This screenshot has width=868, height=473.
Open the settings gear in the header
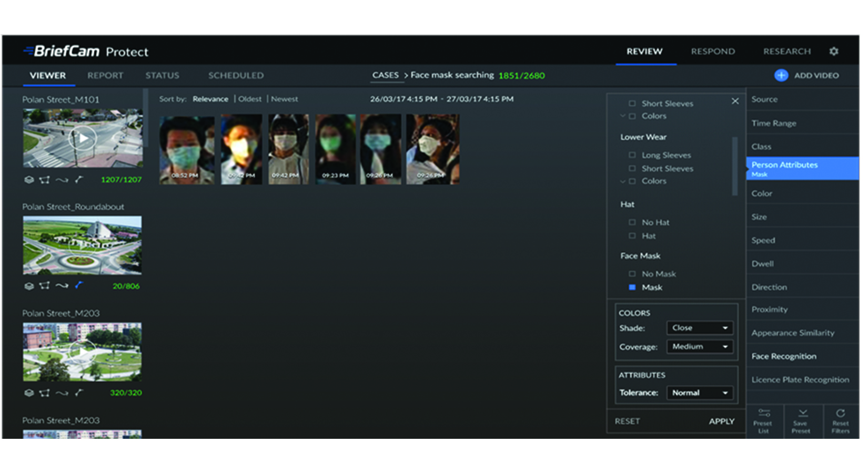834,52
